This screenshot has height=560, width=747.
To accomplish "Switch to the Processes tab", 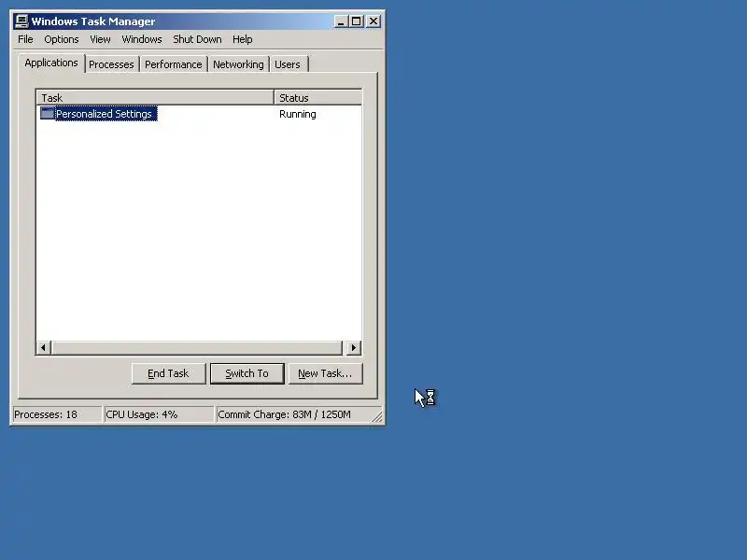I will tap(111, 64).
